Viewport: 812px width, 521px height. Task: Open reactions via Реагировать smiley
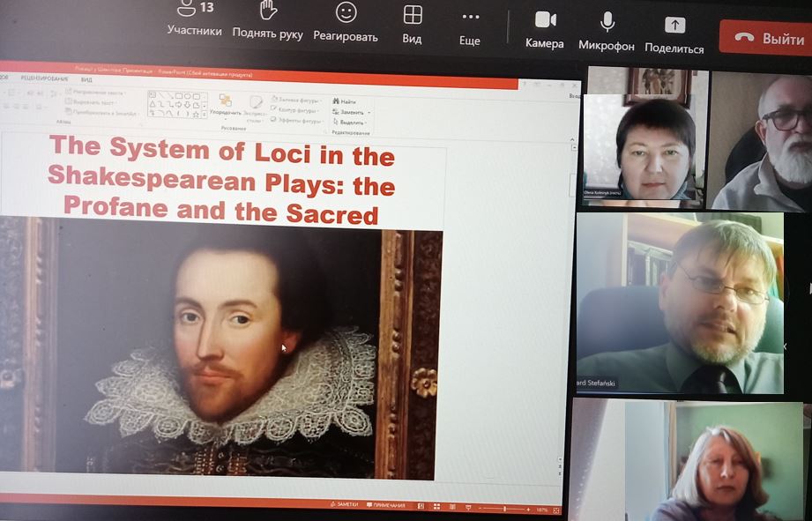346,22
